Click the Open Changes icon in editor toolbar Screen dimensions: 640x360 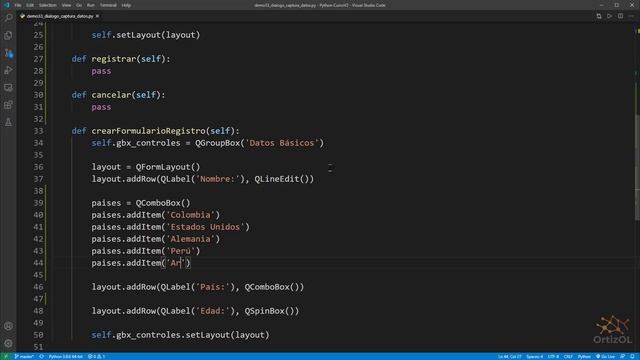(599, 16)
